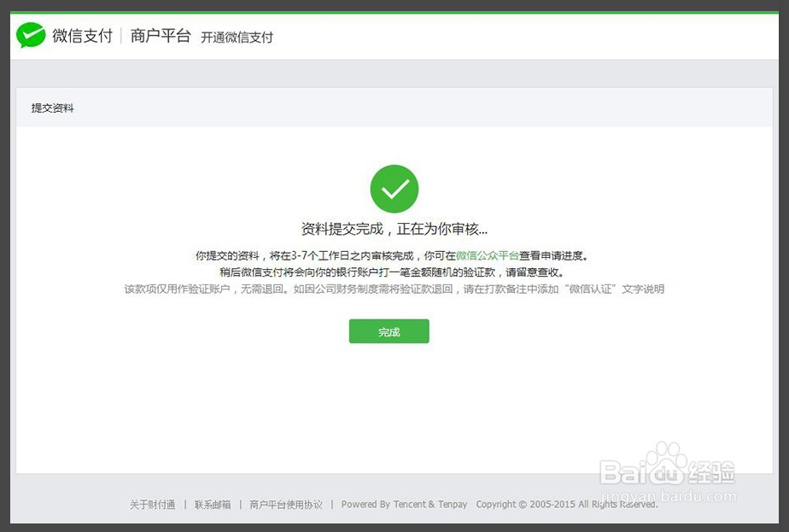Click the 提交资料 section header
Screen dimensions: 789x532
coord(53,108)
